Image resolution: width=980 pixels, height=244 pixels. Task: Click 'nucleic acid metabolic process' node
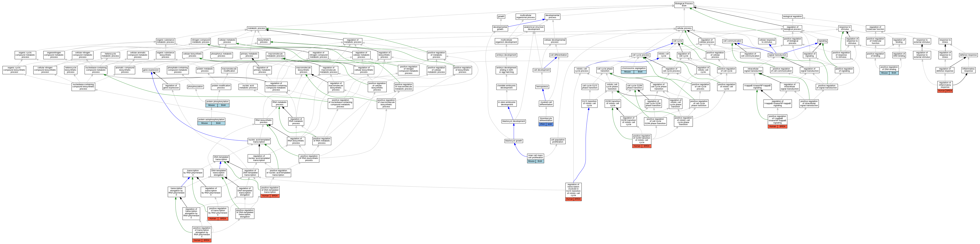pos(248,87)
